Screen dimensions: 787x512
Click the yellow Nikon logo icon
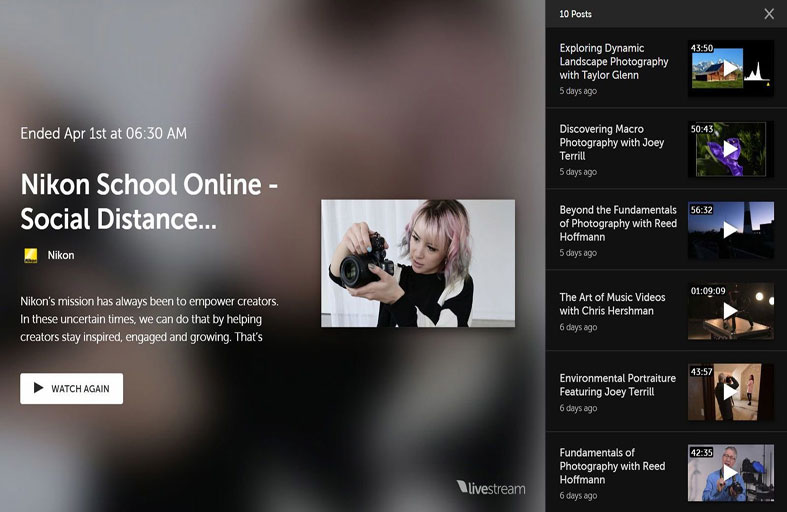[31, 255]
